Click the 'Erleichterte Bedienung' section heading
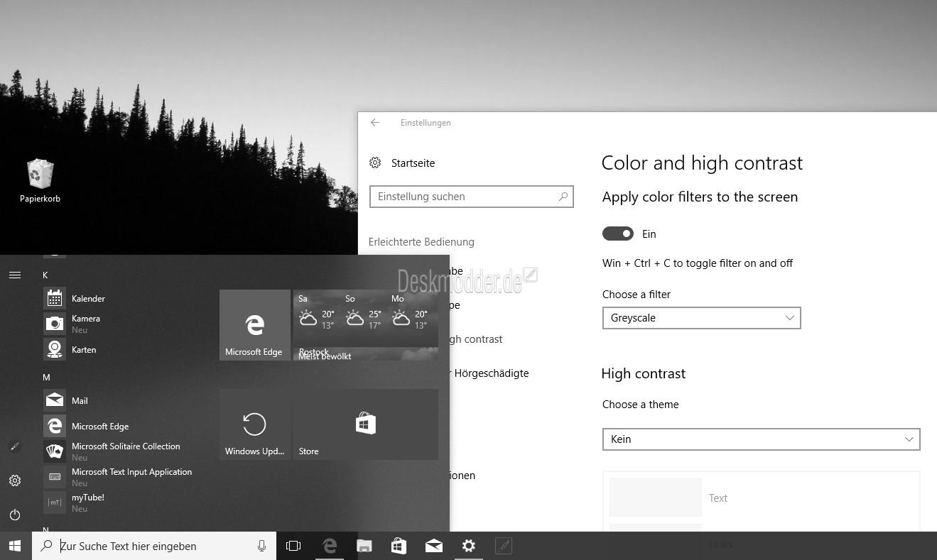This screenshot has height=560, width=937. [421, 242]
